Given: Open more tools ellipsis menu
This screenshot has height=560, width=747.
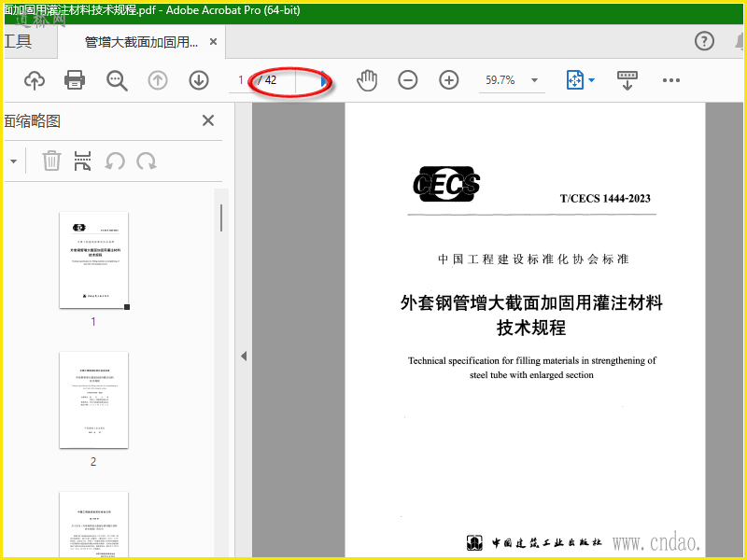Looking at the screenshot, I should point(670,80).
